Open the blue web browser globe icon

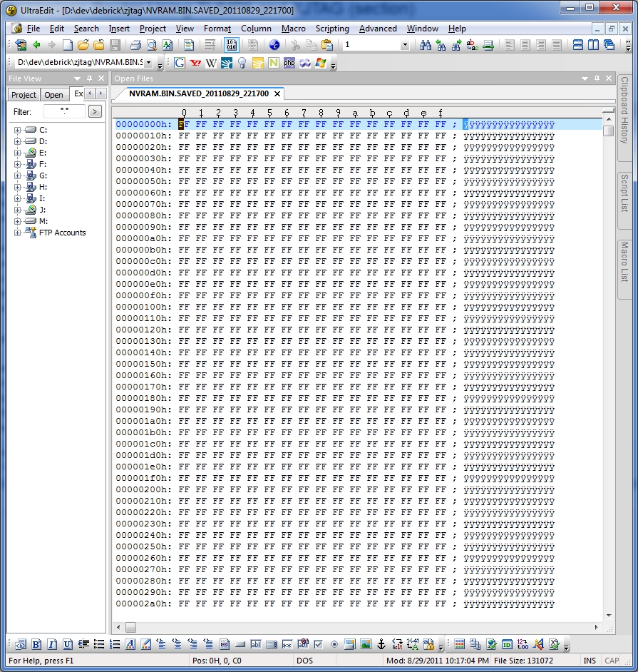(274, 44)
